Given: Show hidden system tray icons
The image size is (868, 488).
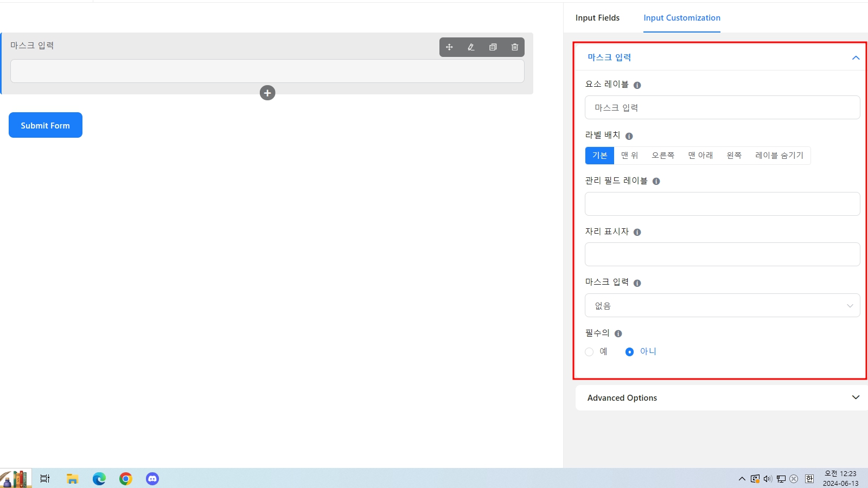Looking at the screenshot, I should (742, 478).
